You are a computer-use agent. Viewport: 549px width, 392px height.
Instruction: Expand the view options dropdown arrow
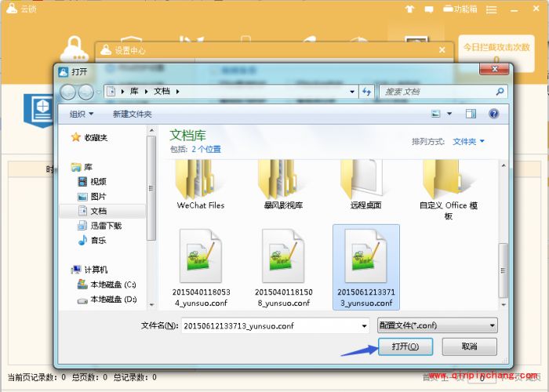click(x=449, y=114)
